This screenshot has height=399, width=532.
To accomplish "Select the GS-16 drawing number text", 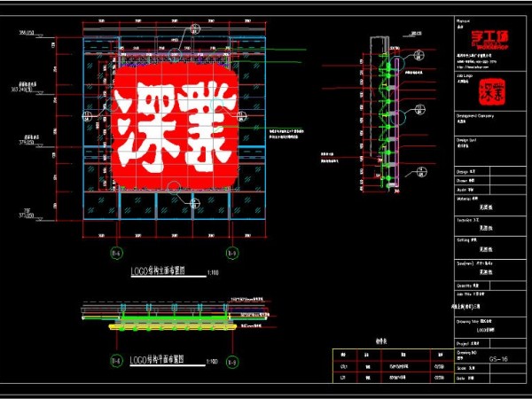I will point(498,359).
